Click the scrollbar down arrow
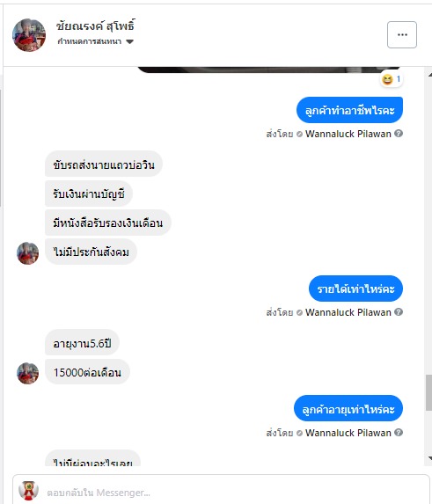 [429, 457]
